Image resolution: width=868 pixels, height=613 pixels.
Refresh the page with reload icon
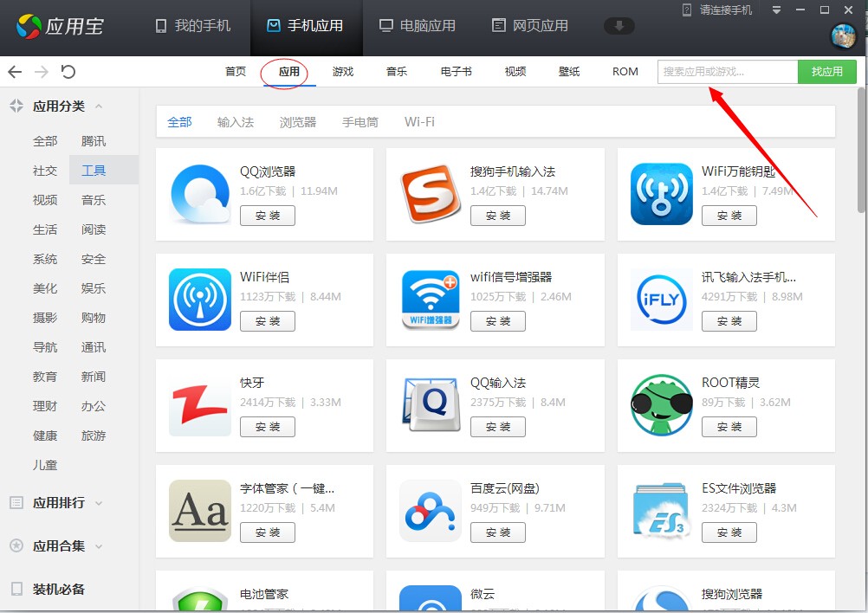pyautogui.click(x=68, y=71)
